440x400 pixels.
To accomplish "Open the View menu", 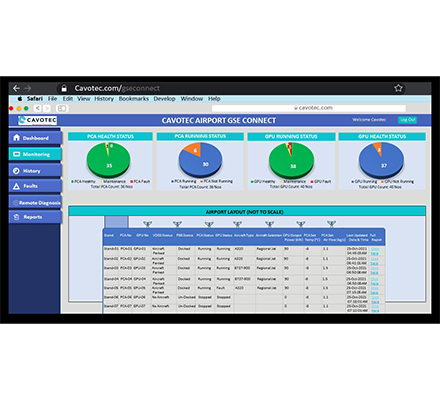I will tap(84, 99).
